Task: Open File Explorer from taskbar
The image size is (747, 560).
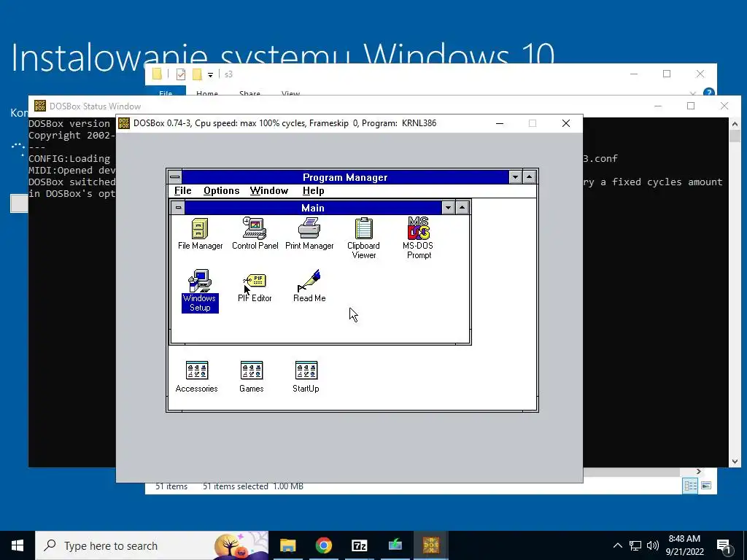Action: point(287,545)
